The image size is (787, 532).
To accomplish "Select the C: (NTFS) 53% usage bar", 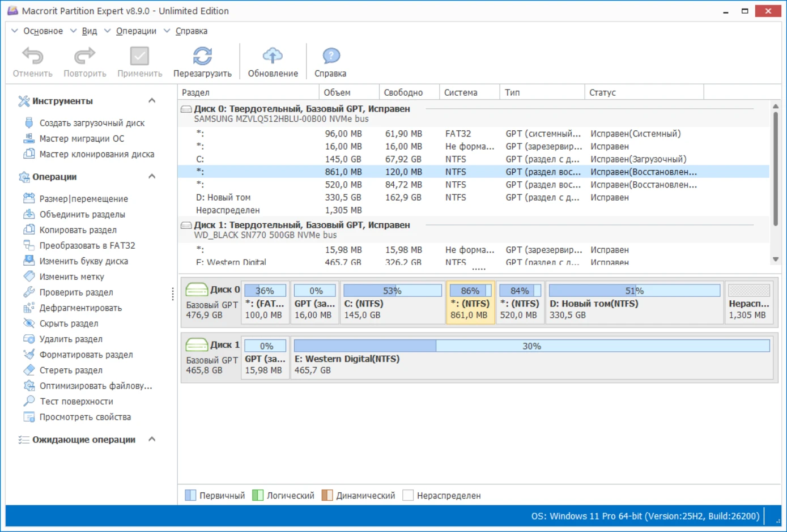I will point(392,291).
